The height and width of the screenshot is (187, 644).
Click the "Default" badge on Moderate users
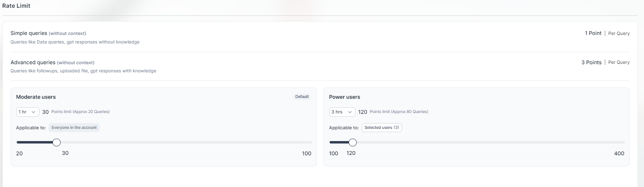coord(302,97)
